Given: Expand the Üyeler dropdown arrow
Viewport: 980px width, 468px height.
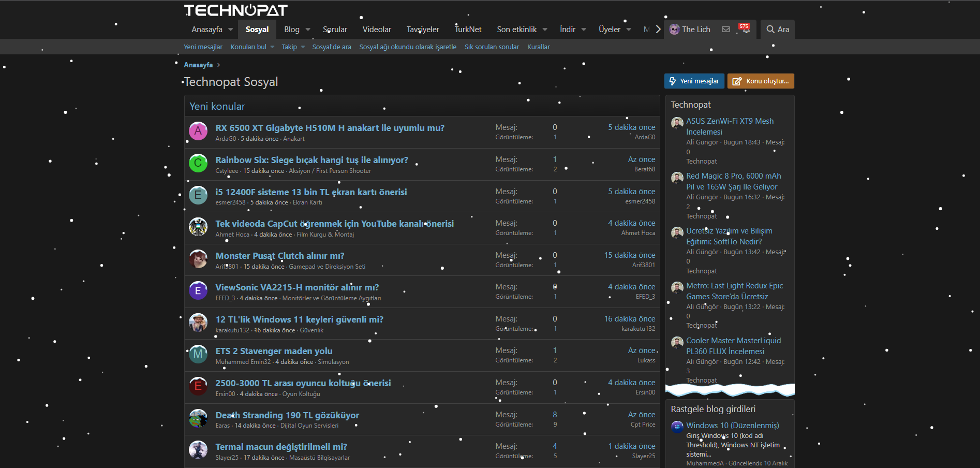Looking at the screenshot, I should (x=629, y=30).
